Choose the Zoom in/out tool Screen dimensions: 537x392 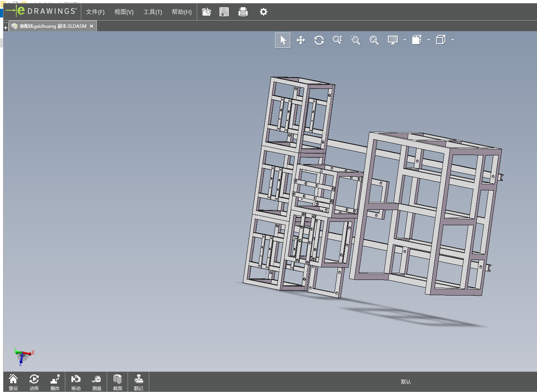coord(337,40)
